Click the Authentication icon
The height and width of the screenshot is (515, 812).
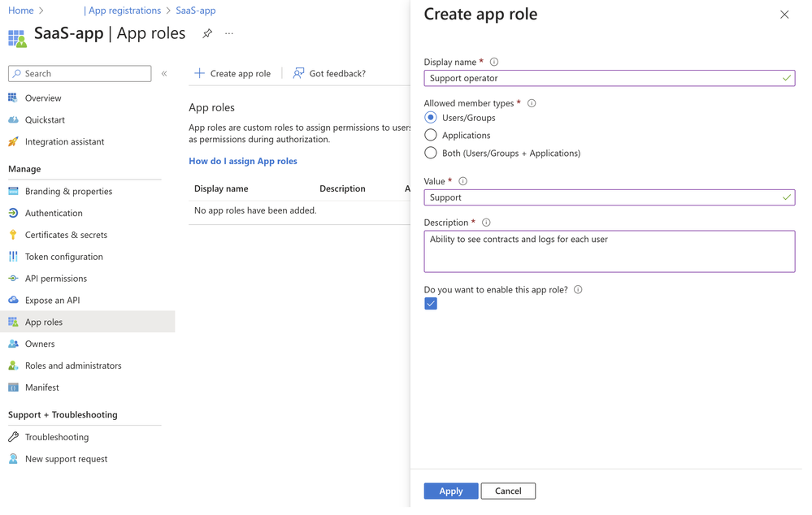[13, 213]
